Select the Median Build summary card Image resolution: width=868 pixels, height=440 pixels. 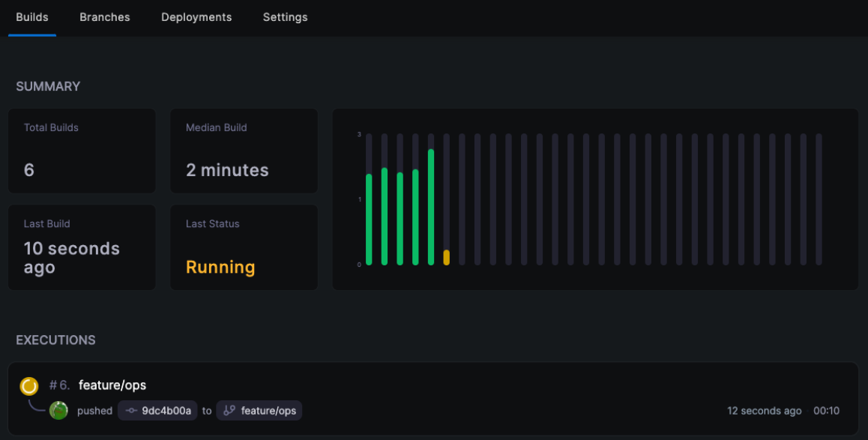pyautogui.click(x=244, y=151)
